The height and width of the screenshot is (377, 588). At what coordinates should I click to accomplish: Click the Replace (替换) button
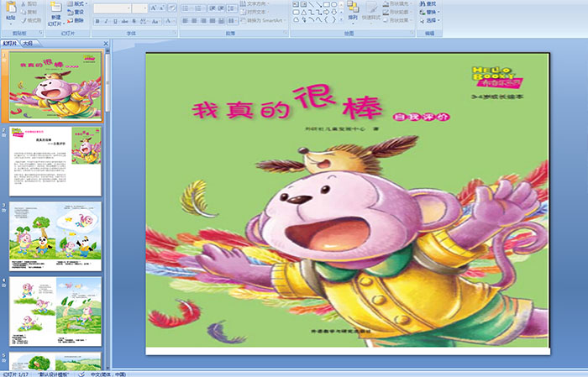[x=432, y=13]
